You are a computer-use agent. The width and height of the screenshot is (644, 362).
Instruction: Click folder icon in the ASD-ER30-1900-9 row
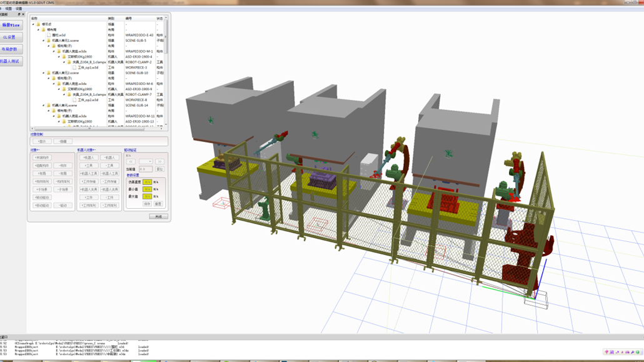pos(64,89)
